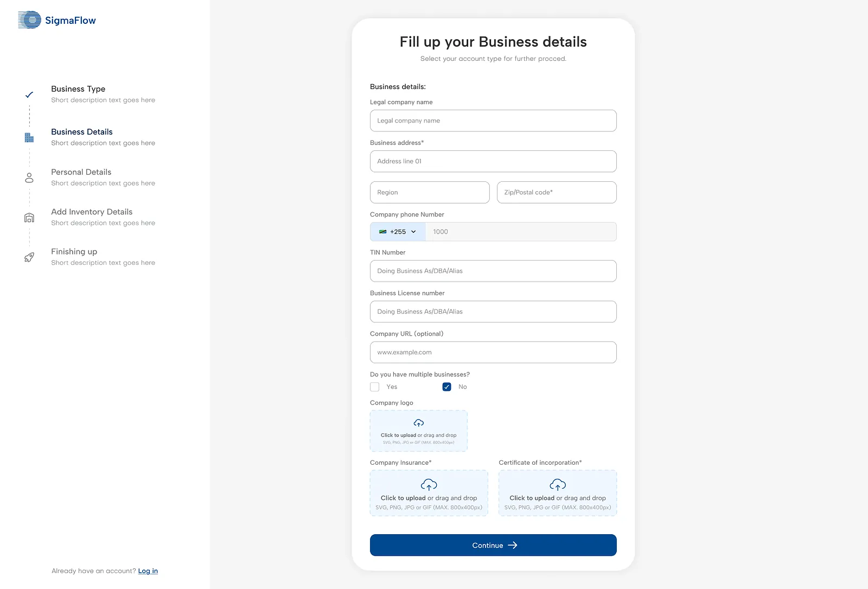Click the Certificate of incorporation cloud icon
The width and height of the screenshot is (868, 589).
pyautogui.click(x=558, y=484)
